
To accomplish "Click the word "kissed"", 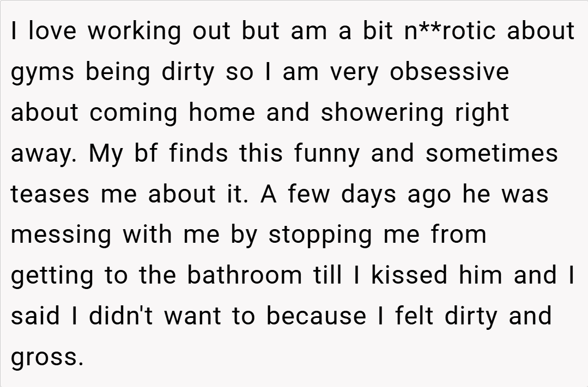I will pos(409,275).
